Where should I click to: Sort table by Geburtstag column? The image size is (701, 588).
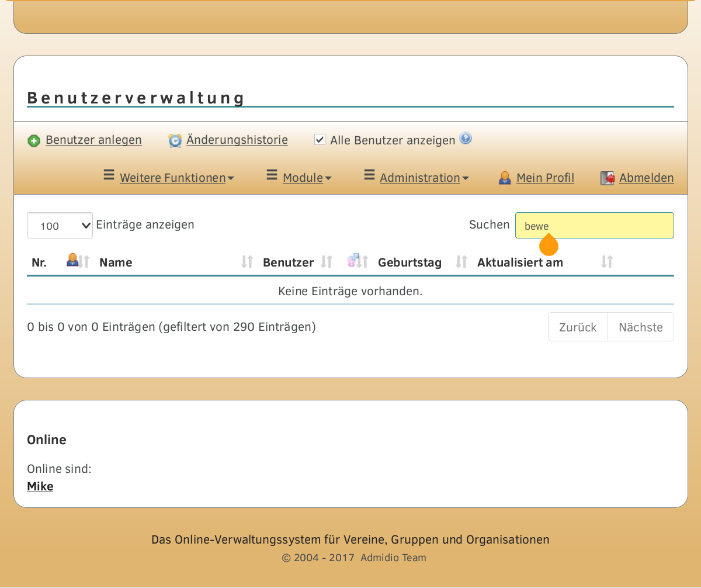[410, 262]
